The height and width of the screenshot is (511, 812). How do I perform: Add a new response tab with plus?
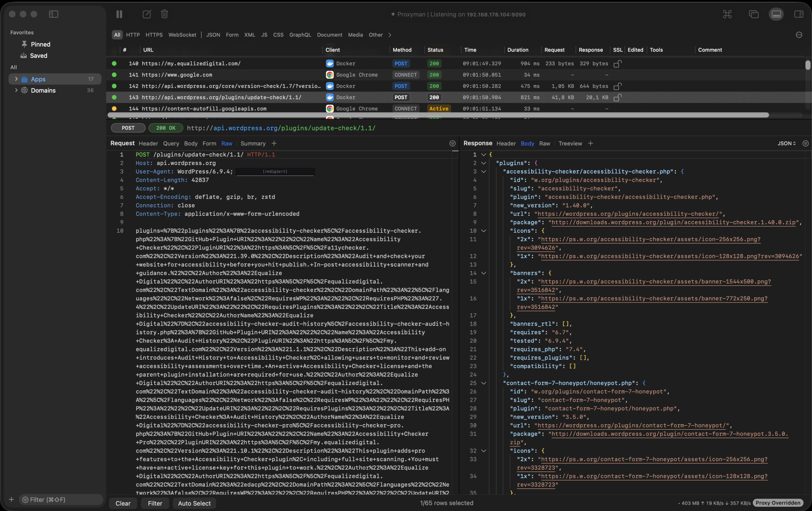click(591, 143)
